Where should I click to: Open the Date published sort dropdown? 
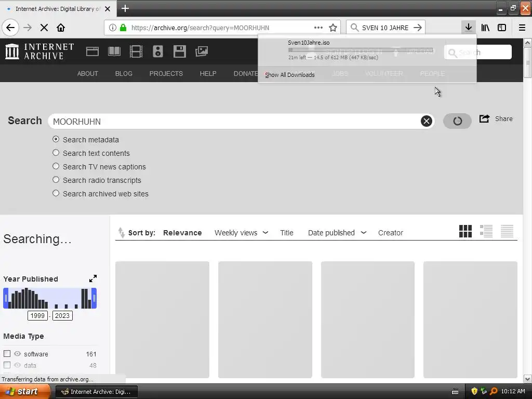click(337, 233)
